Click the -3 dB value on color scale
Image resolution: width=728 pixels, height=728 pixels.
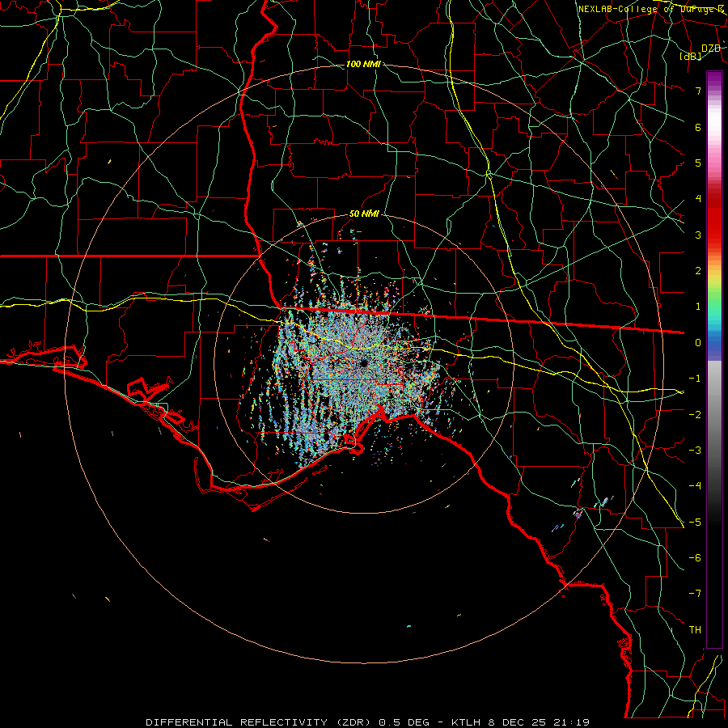tap(695, 451)
